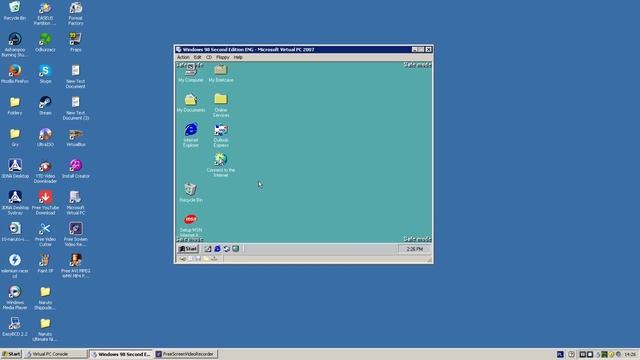The height and width of the screenshot is (360, 640).
Task: Launch Internet Explorer from guest quick launch
Action: (217, 249)
